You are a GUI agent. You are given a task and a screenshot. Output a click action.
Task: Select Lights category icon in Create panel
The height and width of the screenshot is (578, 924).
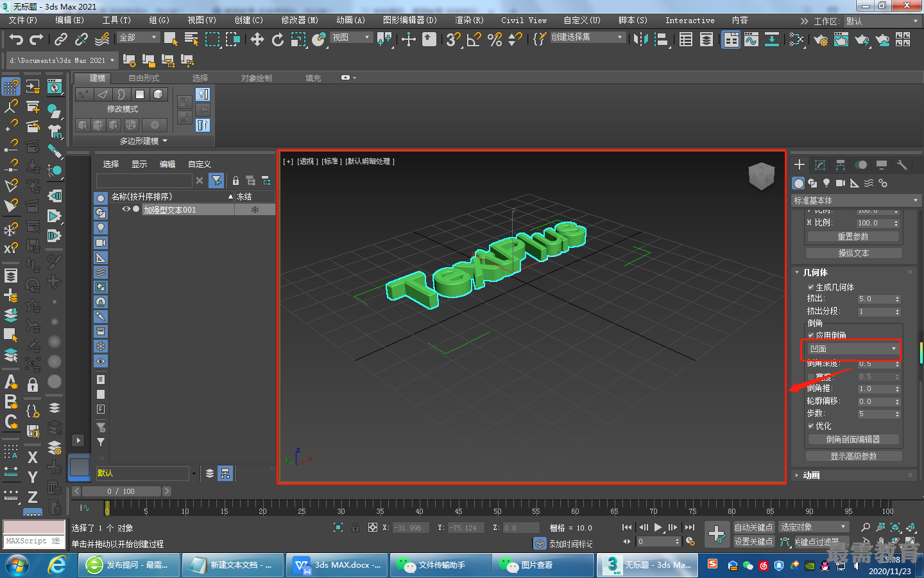pyautogui.click(x=826, y=183)
